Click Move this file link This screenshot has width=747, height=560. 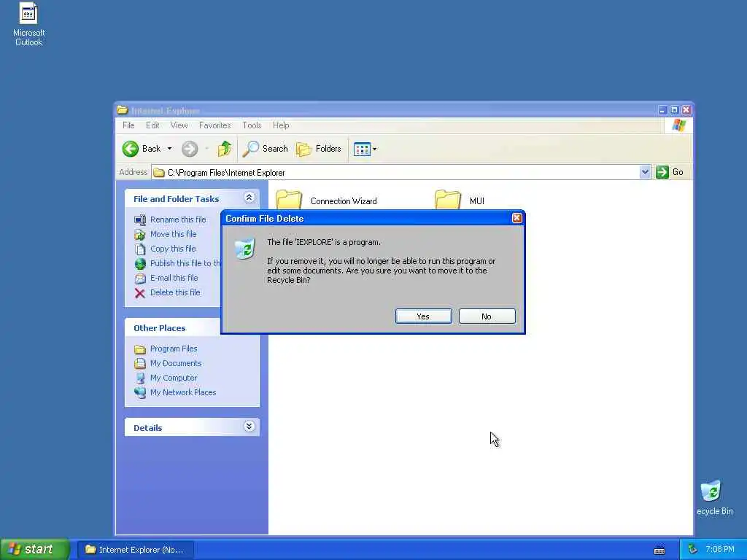point(173,234)
